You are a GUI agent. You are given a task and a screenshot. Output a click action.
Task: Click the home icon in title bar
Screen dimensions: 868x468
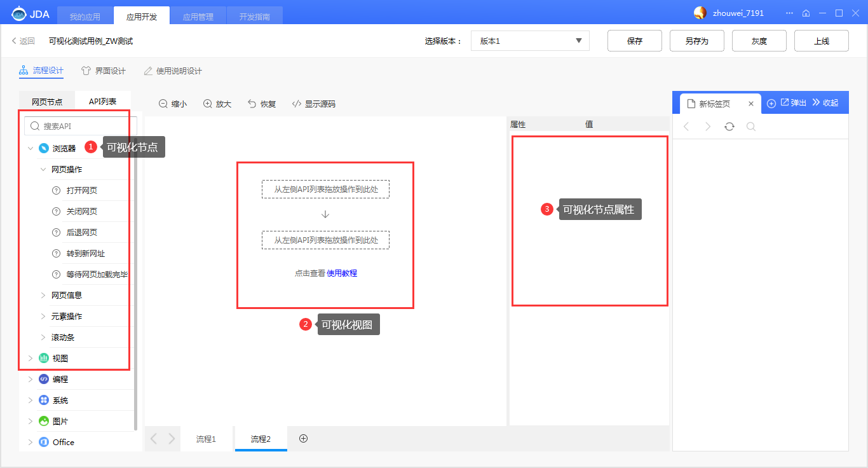(806, 13)
